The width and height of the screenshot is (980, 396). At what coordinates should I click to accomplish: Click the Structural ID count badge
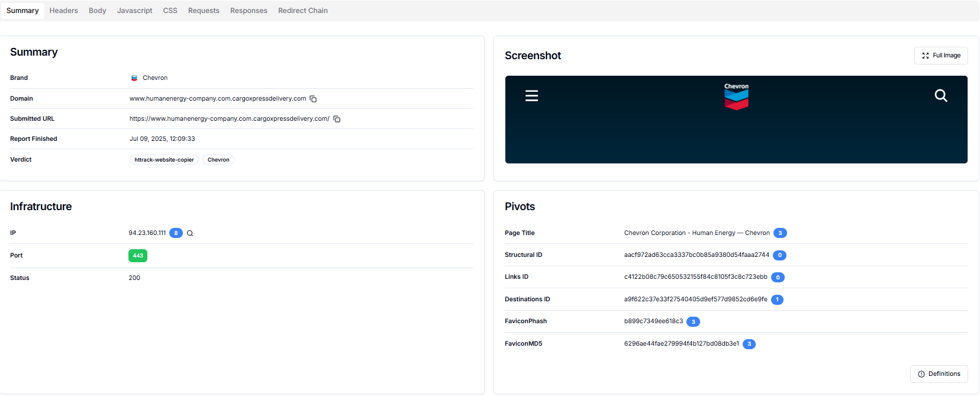(x=780, y=256)
